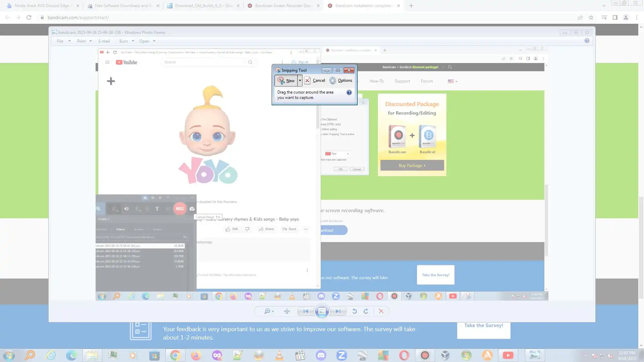Viewport: 644px width, 362px height.
Task: Expand the Print dropdown in Photo Viewer
Action: (90, 41)
